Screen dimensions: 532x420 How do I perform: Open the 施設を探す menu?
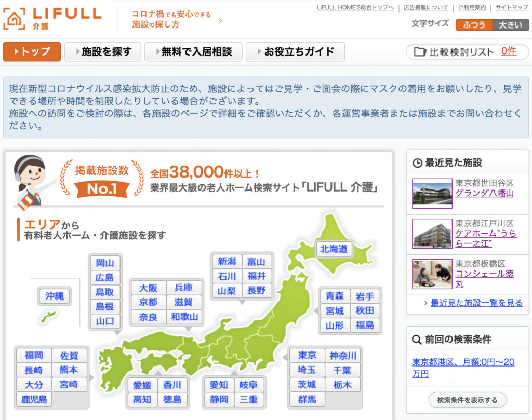103,51
